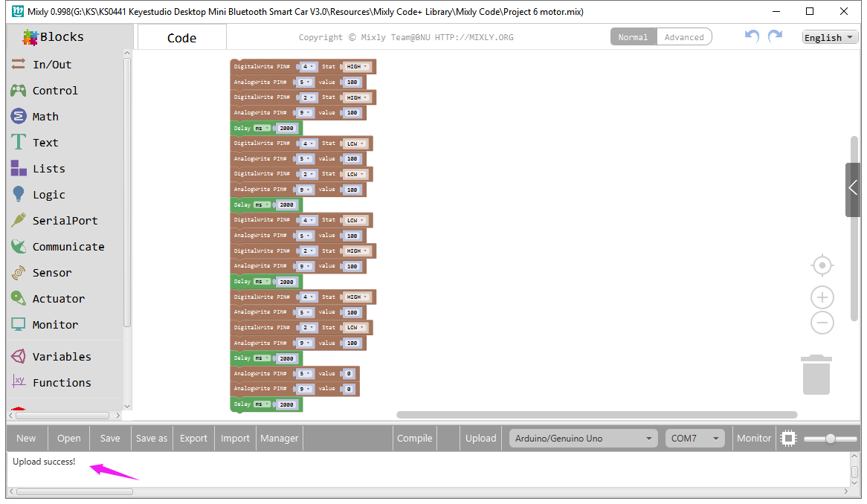Click the bottom toolbar slider handle
The width and height of the screenshot is (867, 504).
coord(830,439)
